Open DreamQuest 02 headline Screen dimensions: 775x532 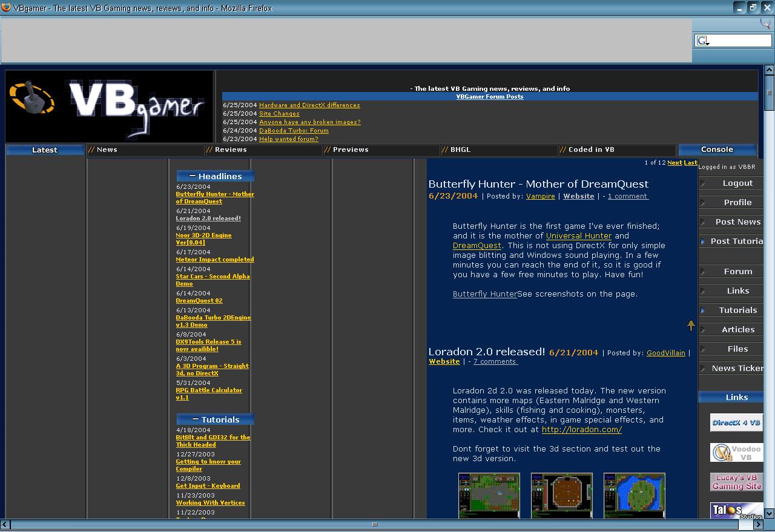click(x=199, y=301)
